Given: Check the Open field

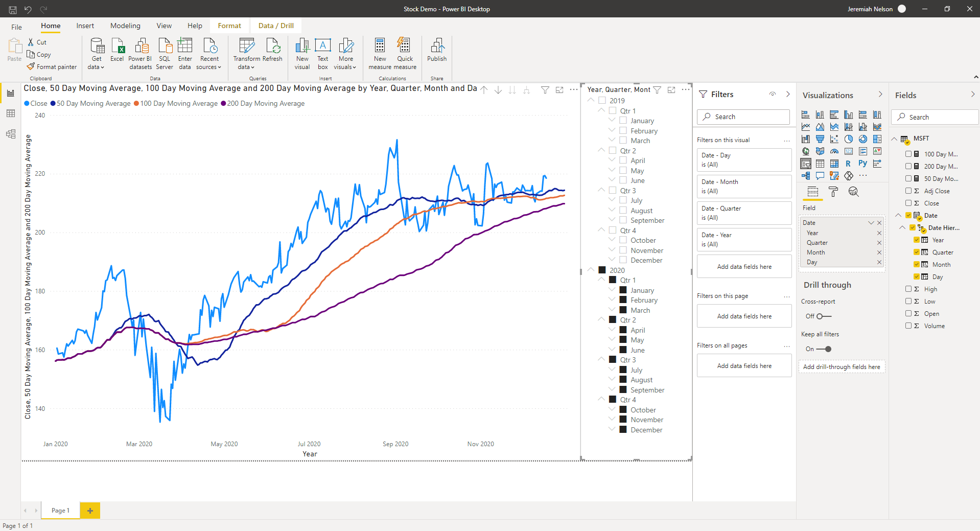Looking at the screenshot, I should (908, 313).
